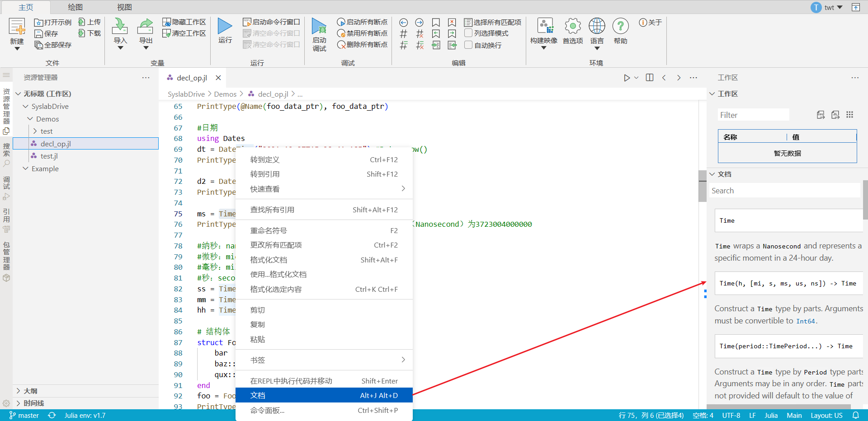Click 清空工作区 to clear the workspace
This screenshot has width=868, height=421.
pyautogui.click(x=184, y=33)
